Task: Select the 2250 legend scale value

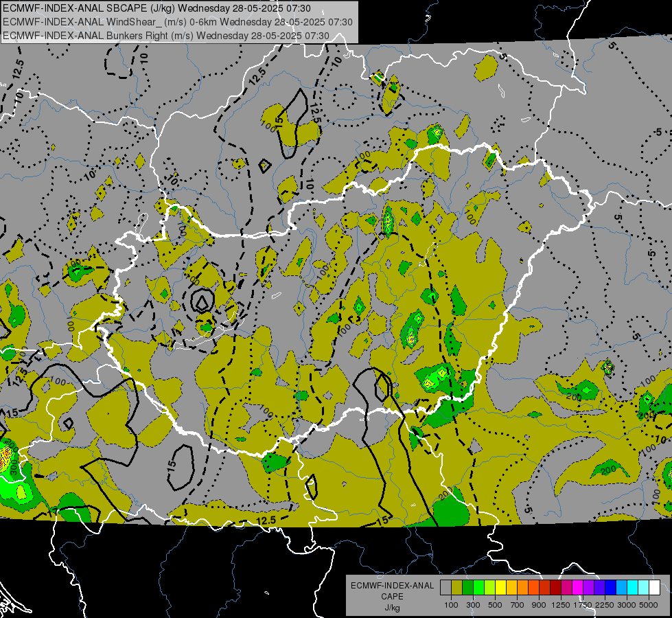Action: tap(605, 605)
